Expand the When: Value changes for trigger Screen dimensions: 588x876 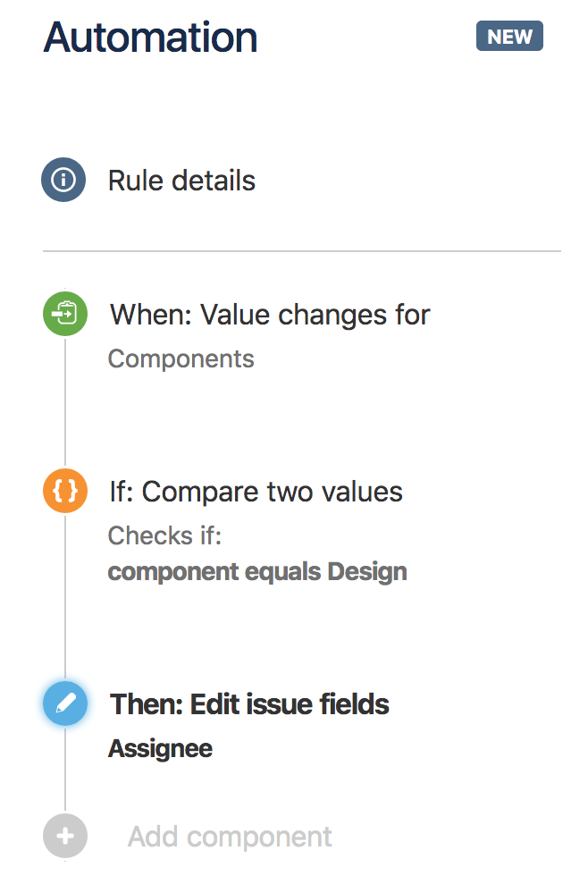tap(268, 314)
